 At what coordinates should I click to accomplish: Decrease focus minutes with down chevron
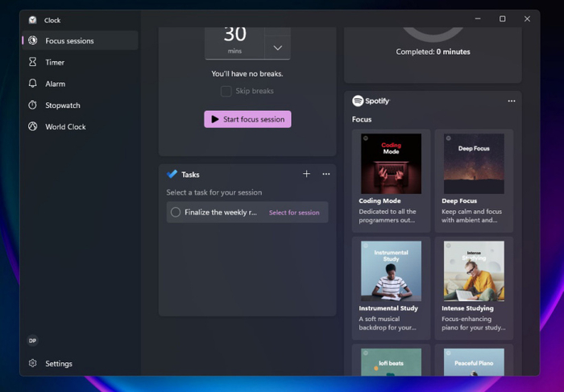pos(277,47)
